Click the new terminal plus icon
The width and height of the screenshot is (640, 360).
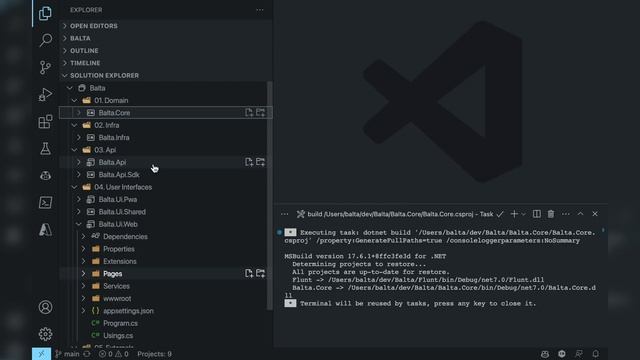tap(514, 214)
